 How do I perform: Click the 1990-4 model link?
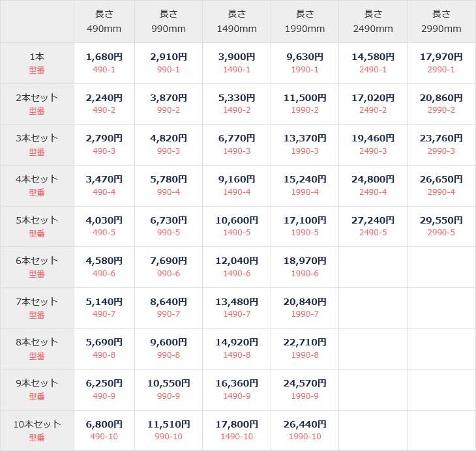point(305,192)
